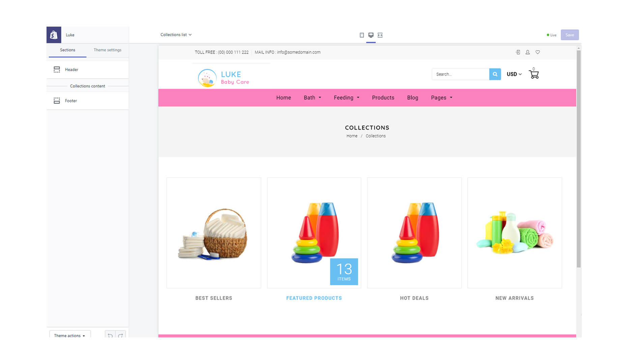Open the shopping cart icon
Viewport: 627px width, 364px height.
coord(534,74)
